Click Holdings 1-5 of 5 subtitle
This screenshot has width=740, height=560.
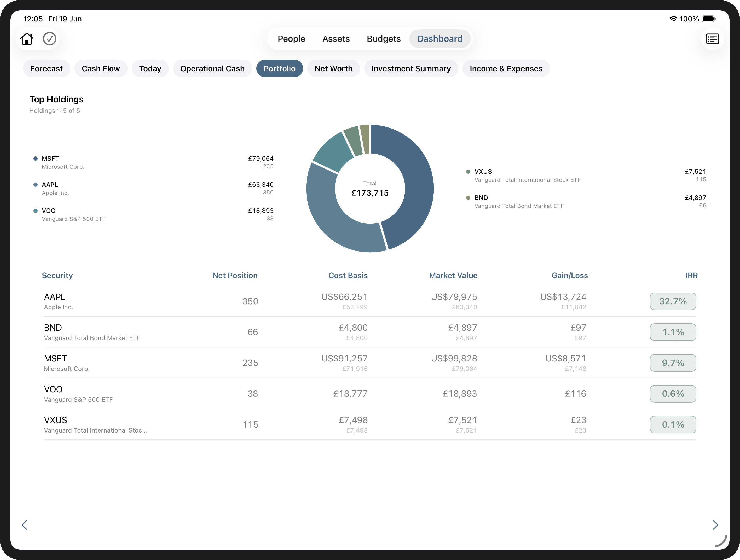coord(55,111)
